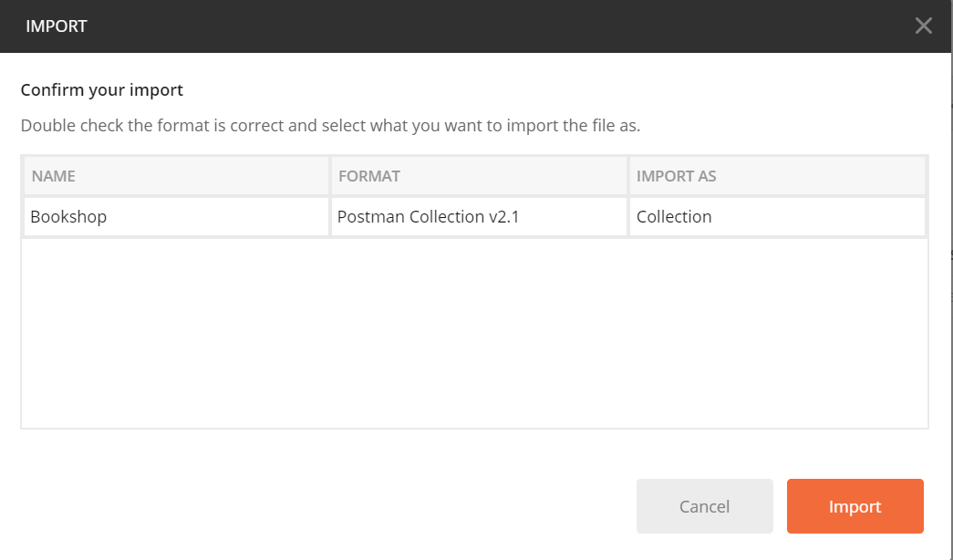Close the Import dialog with the X
The height and width of the screenshot is (560, 953).
[x=923, y=26]
